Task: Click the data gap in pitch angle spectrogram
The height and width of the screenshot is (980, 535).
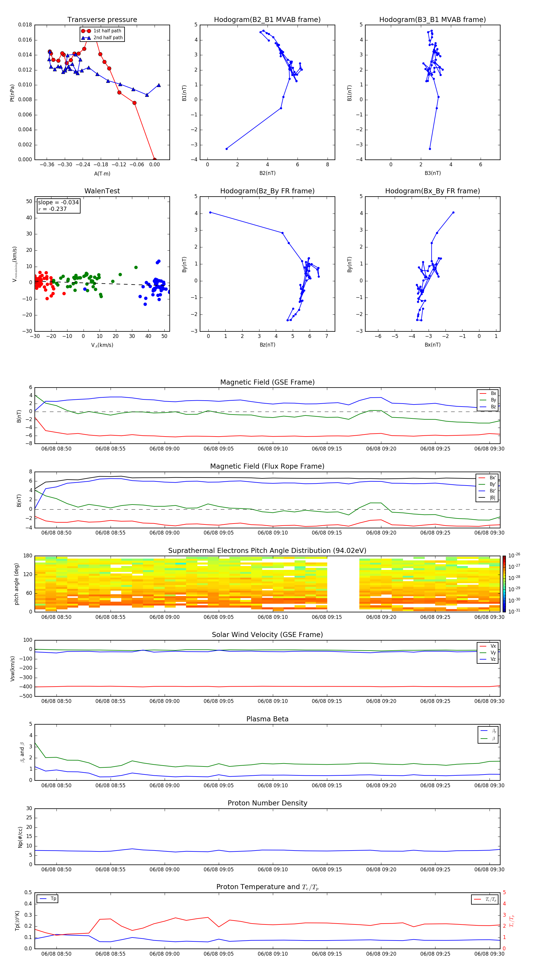Action: (x=343, y=584)
